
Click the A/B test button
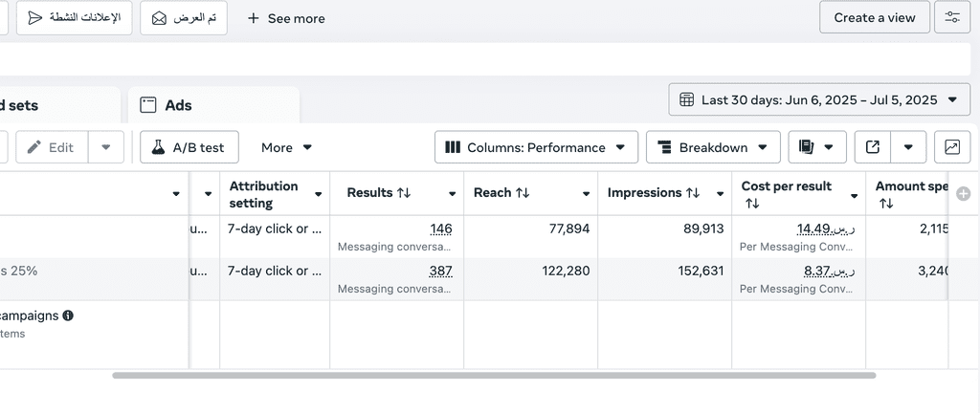[189, 147]
